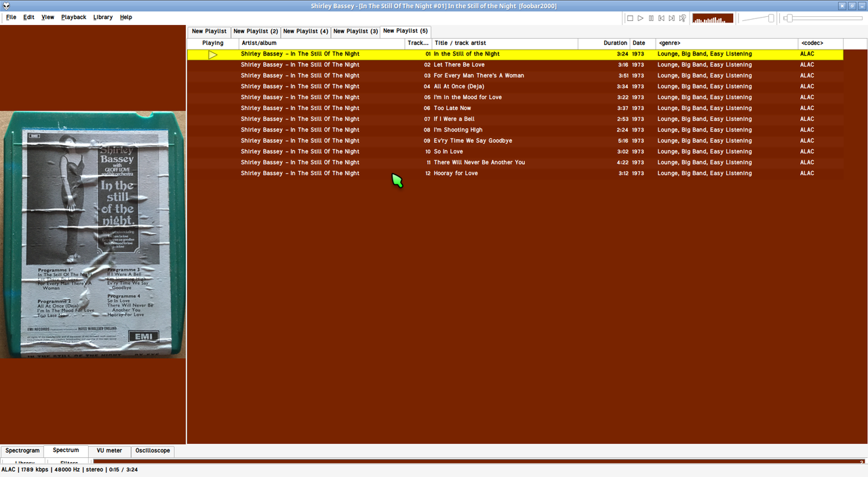Click the 5:16 duration value
Image resolution: width=868 pixels, height=477 pixels.
622,141
